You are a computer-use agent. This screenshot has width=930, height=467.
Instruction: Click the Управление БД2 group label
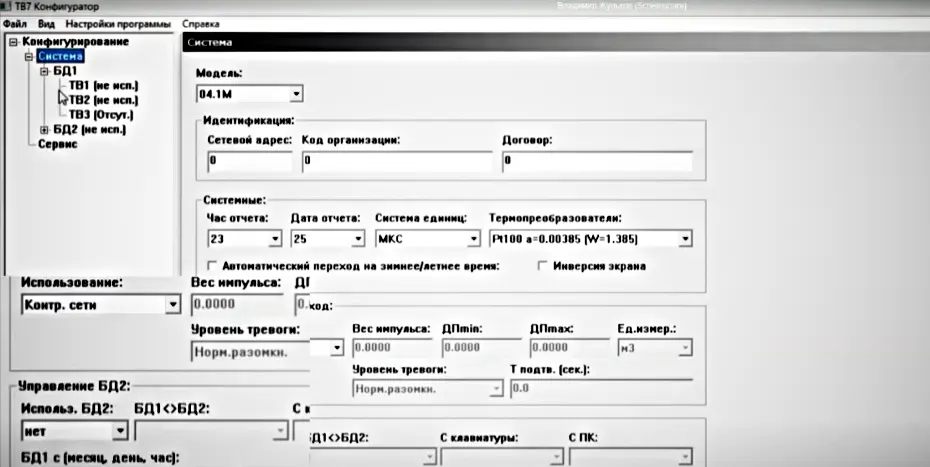click(x=74, y=386)
